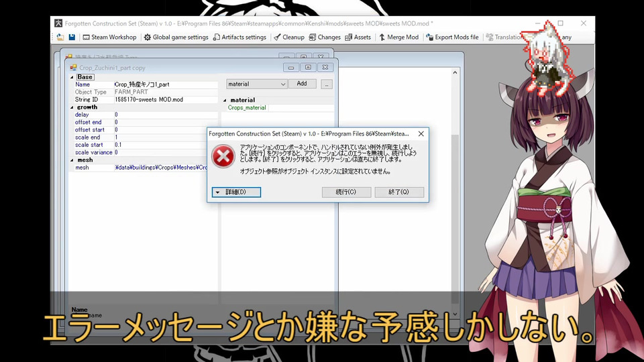644x362 pixels.
Task: Click the red error icon in the dialog
Action: [x=223, y=156]
